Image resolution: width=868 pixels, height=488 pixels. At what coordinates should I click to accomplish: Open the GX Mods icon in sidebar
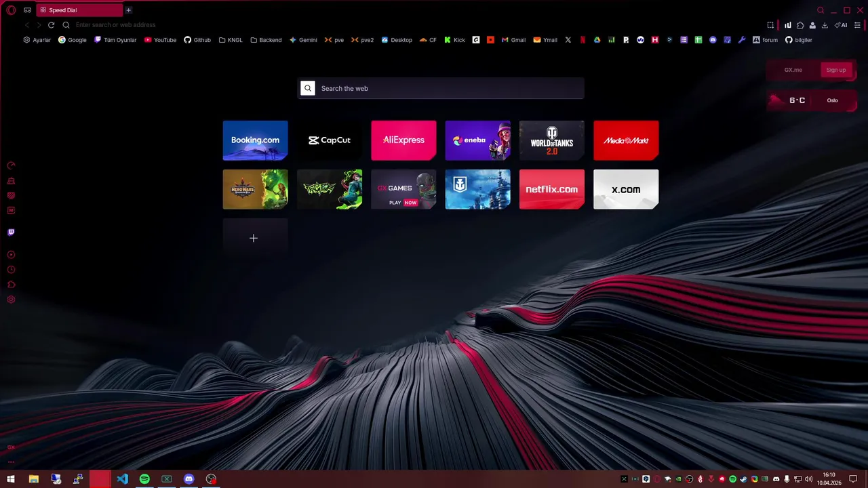[11, 210]
